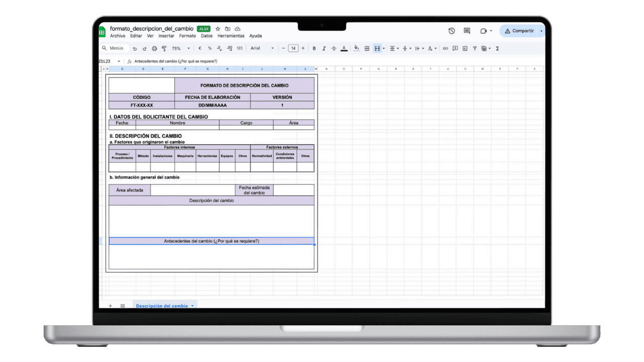644x362 pixels.
Task: Click the print icon
Action: coord(154,49)
